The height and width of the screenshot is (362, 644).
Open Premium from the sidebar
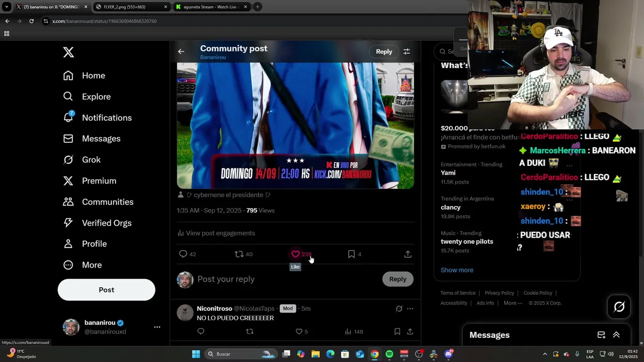coord(90,181)
